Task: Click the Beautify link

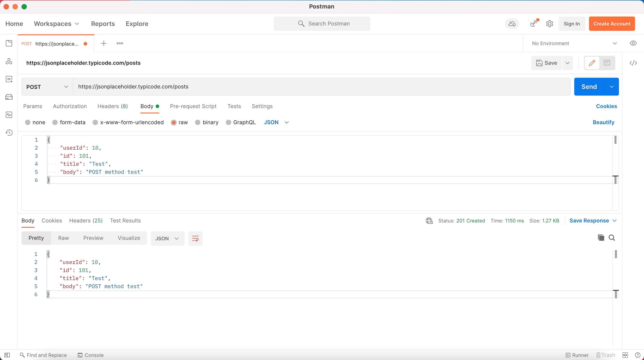Action: [x=604, y=122]
